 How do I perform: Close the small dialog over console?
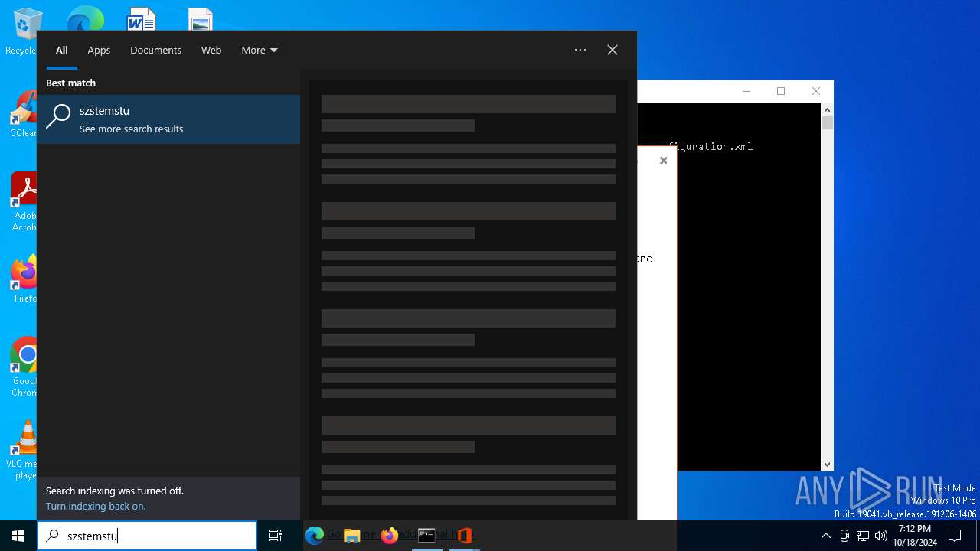coord(663,161)
